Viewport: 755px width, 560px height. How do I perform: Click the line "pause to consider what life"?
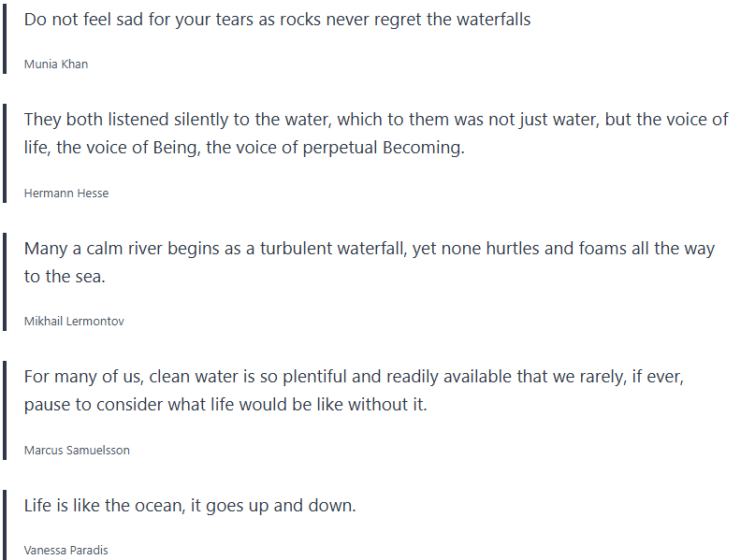click(225, 405)
